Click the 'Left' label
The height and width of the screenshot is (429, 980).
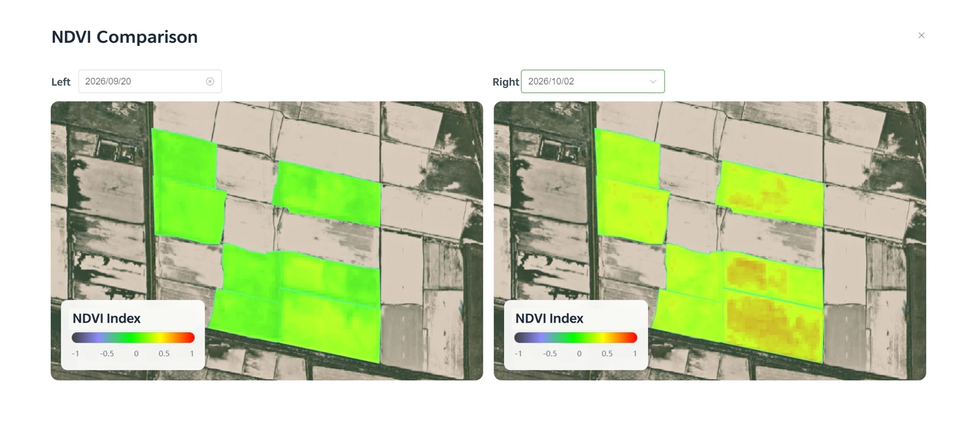61,82
